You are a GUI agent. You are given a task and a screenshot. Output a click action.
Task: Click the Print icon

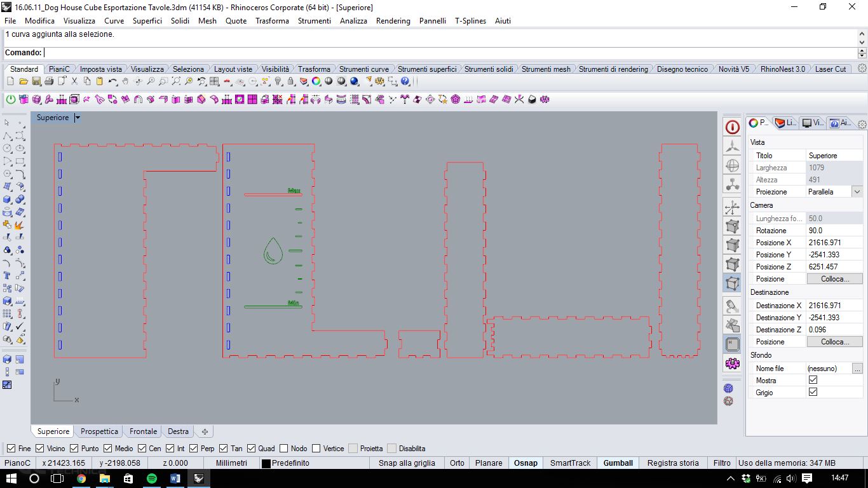(x=49, y=81)
